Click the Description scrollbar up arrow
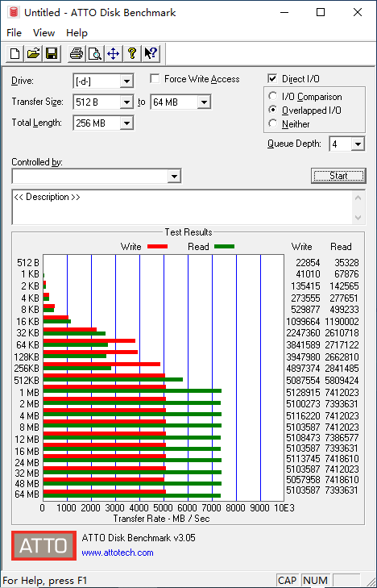The width and height of the screenshot is (377, 588). tap(358, 198)
